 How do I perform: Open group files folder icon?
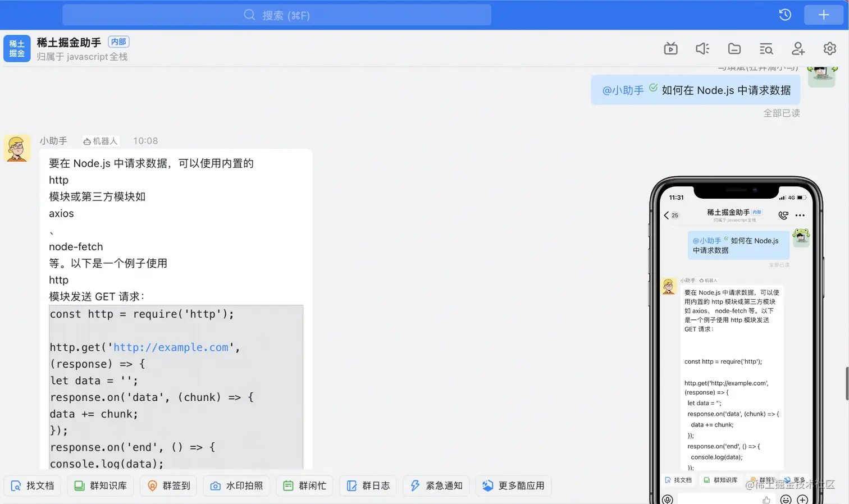pos(734,49)
